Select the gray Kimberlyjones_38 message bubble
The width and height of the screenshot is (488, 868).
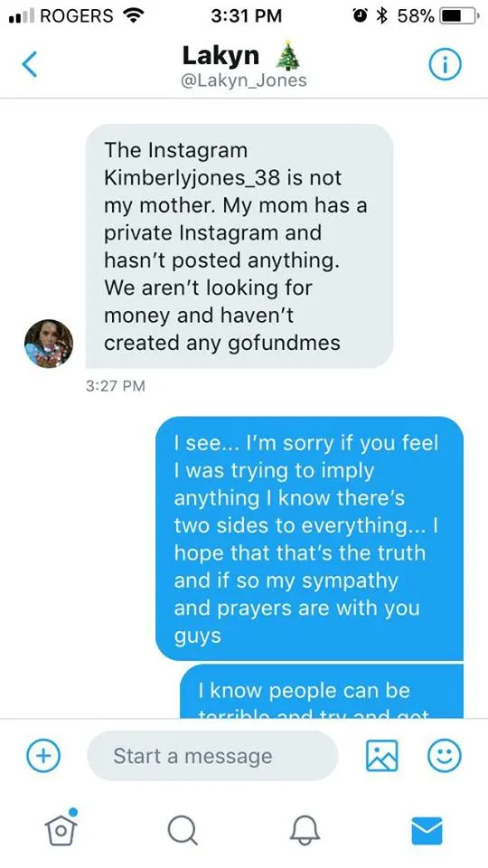239,246
